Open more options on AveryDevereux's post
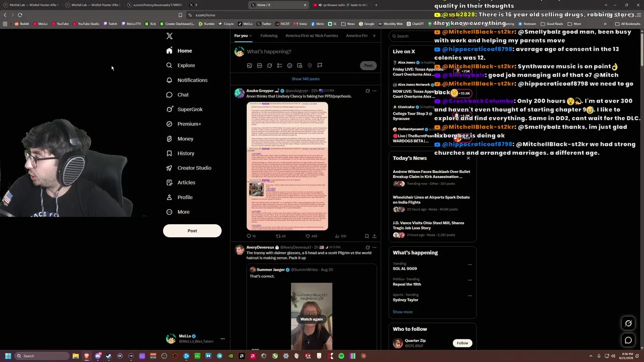Screen dimensions: 644x362 pos(374,247)
